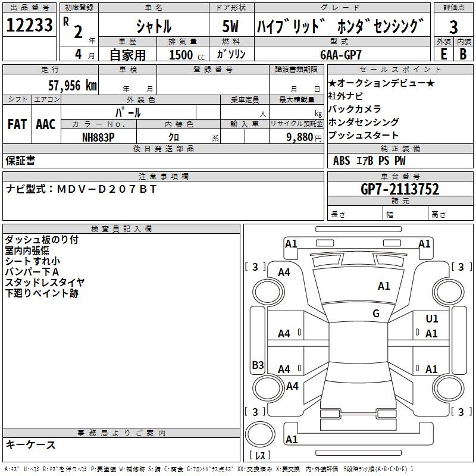Click the U1 dent mark on the diagram
This screenshot has width=476, height=476.
pyautogui.click(x=431, y=320)
